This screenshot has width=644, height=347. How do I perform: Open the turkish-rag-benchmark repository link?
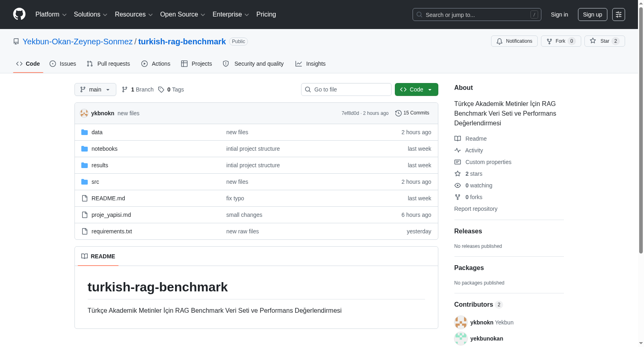click(182, 42)
